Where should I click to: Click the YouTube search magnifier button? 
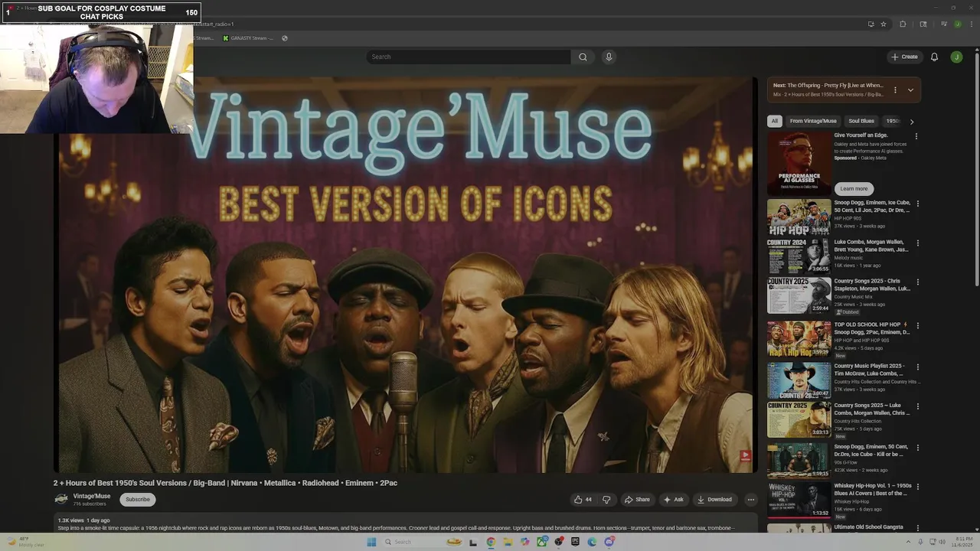click(583, 57)
